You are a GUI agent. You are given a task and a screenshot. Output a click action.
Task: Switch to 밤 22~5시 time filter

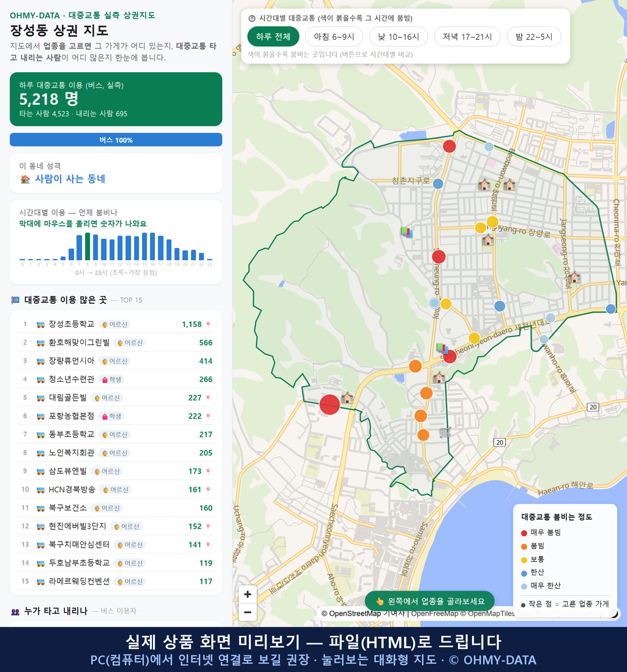pyautogui.click(x=534, y=37)
